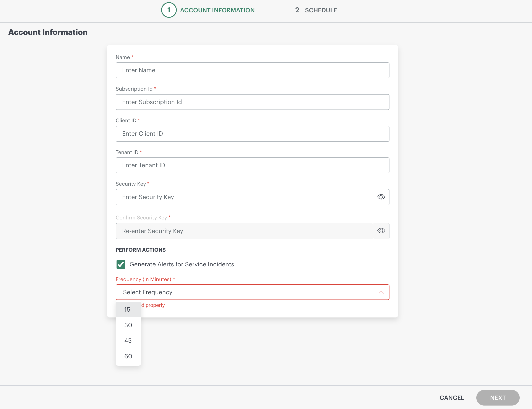Show the Security Key with eye icon

coord(381,197)
